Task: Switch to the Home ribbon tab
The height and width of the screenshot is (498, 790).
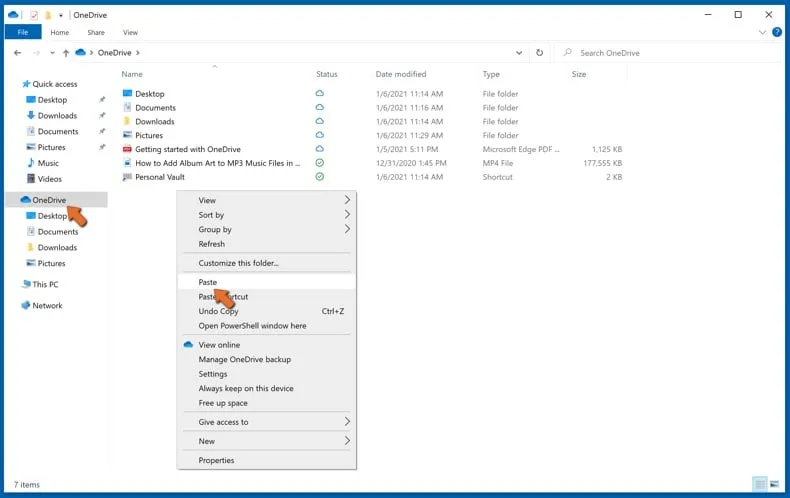Action: click(59, 32)
